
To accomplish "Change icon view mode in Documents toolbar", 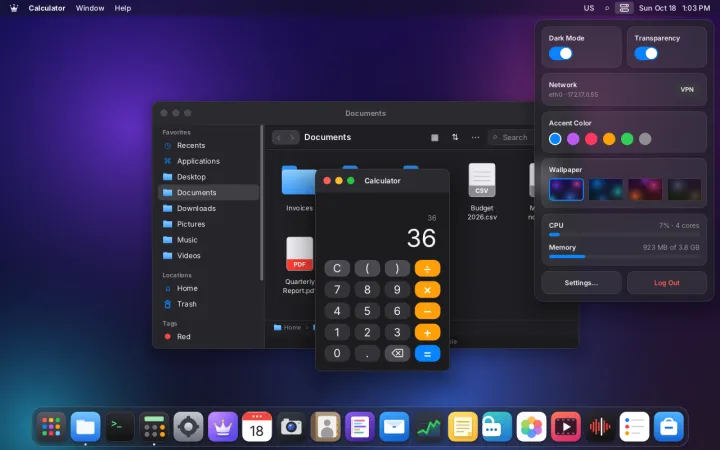I will click(x=434, y=137).
